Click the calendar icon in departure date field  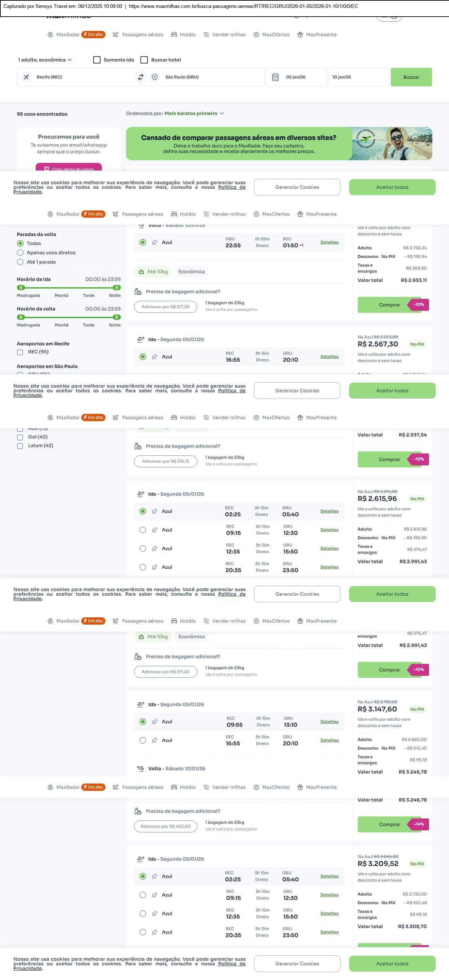coord(275,77)
